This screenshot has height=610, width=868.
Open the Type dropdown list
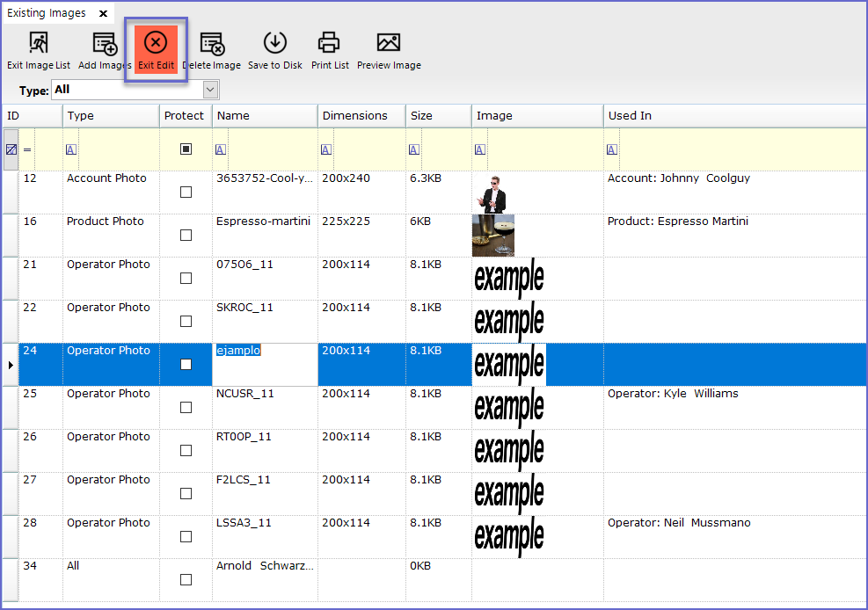pyautogui.click(x=210, y=90)
